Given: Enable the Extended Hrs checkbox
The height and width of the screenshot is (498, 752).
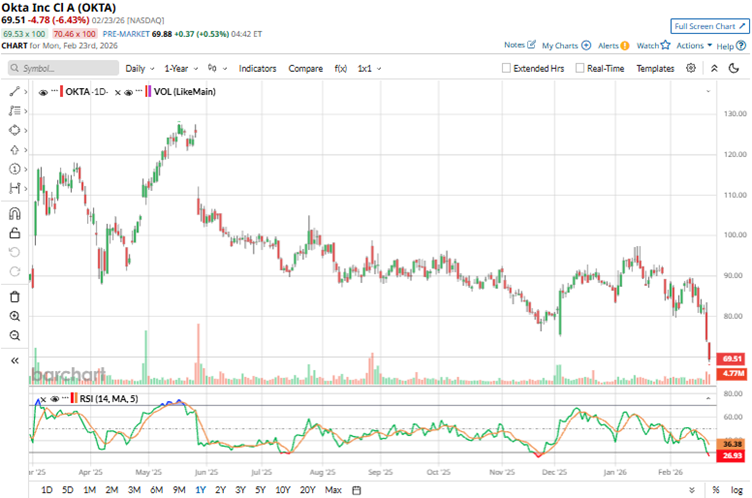Looking at the screenshot, I should click(x=506, y=68).
